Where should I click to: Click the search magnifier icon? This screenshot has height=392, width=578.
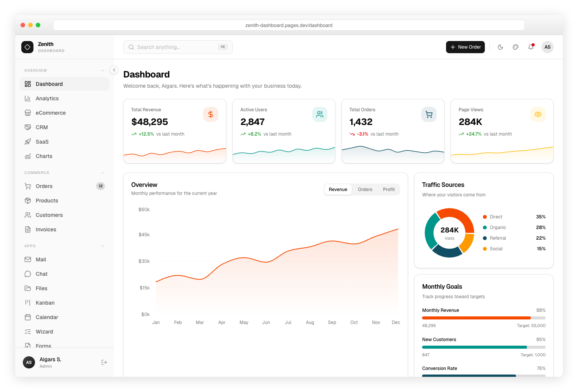(x=131, y=47)
